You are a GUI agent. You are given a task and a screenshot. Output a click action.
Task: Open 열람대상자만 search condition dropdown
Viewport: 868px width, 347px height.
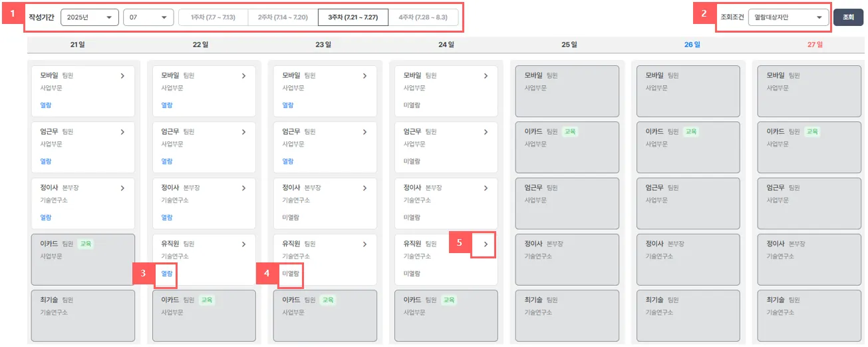[788, 17]
